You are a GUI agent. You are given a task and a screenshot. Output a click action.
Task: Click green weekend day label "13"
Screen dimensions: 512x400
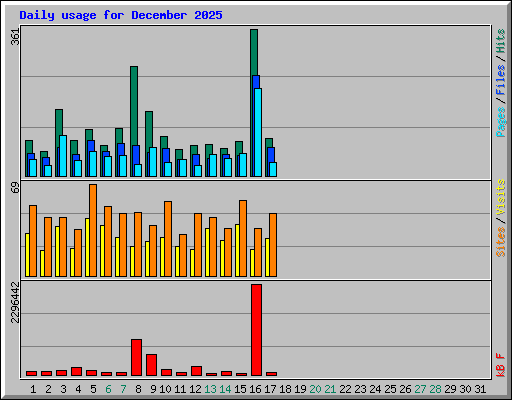click(x=210, y=389)
